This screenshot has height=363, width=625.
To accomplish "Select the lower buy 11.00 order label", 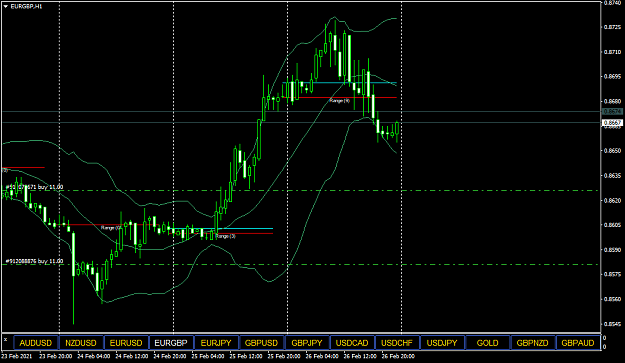I will [x=34, y=261].
